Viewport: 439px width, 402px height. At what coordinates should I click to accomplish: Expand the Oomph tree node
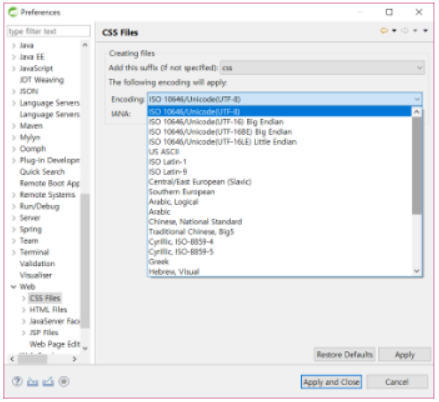(14, 149)
